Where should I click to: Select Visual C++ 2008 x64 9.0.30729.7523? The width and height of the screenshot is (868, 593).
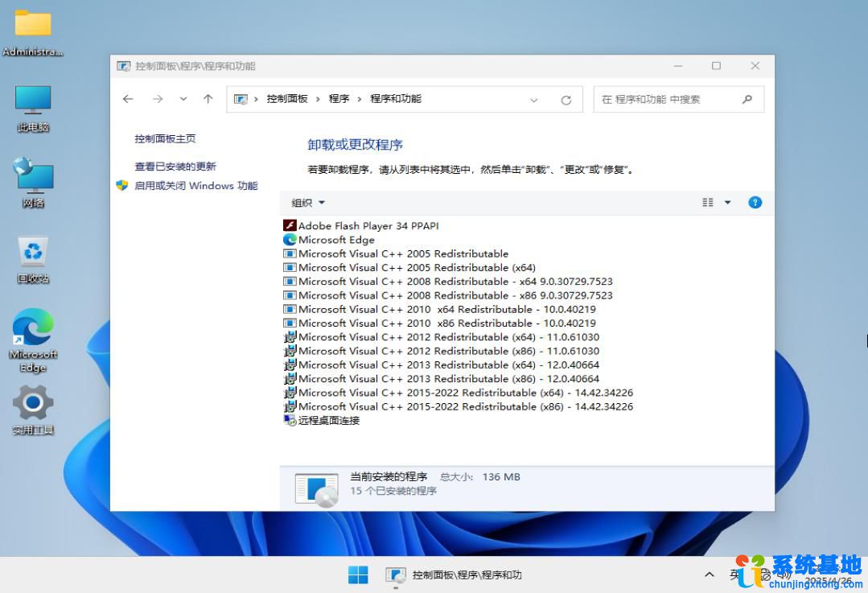pos(455,282)
